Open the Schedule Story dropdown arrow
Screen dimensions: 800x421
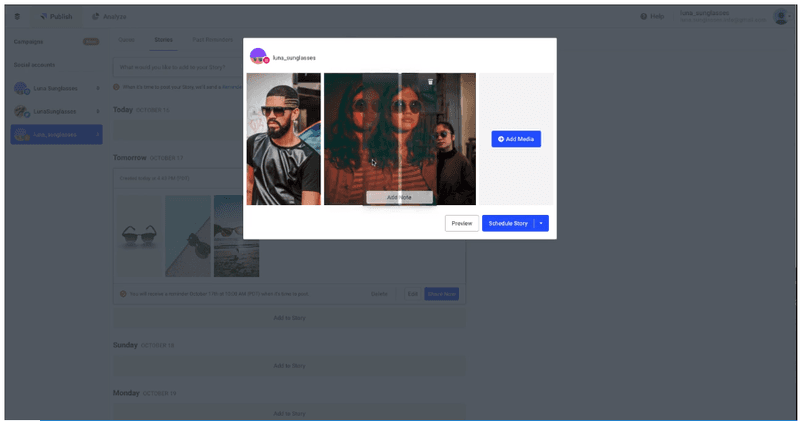click(x=541, y=223)
